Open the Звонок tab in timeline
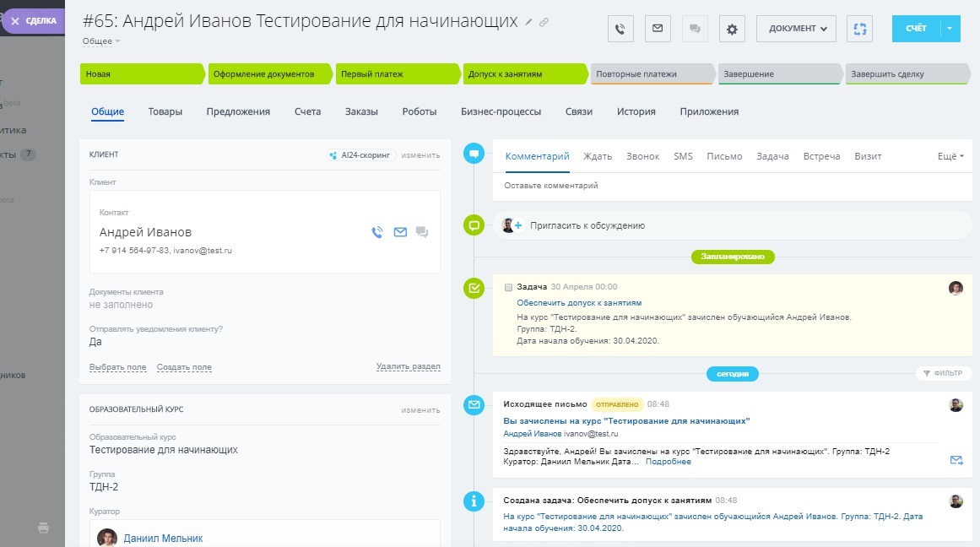 point(642,157)
